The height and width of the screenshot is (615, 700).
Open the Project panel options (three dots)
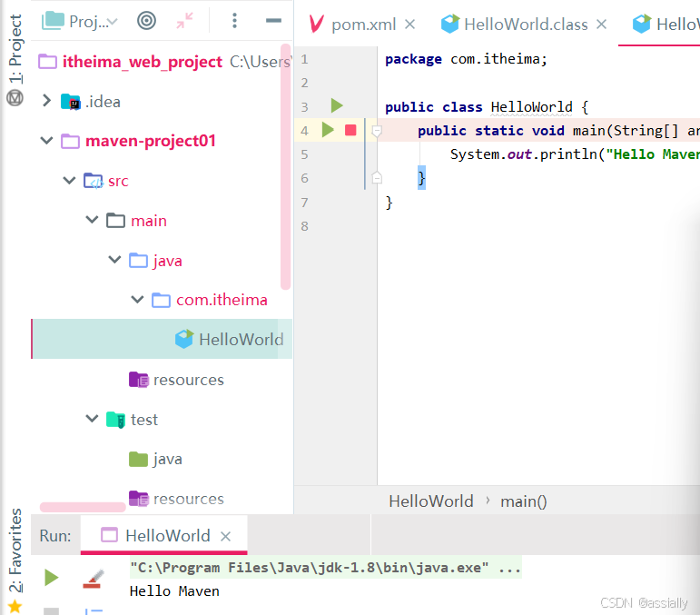click(234, 21)
